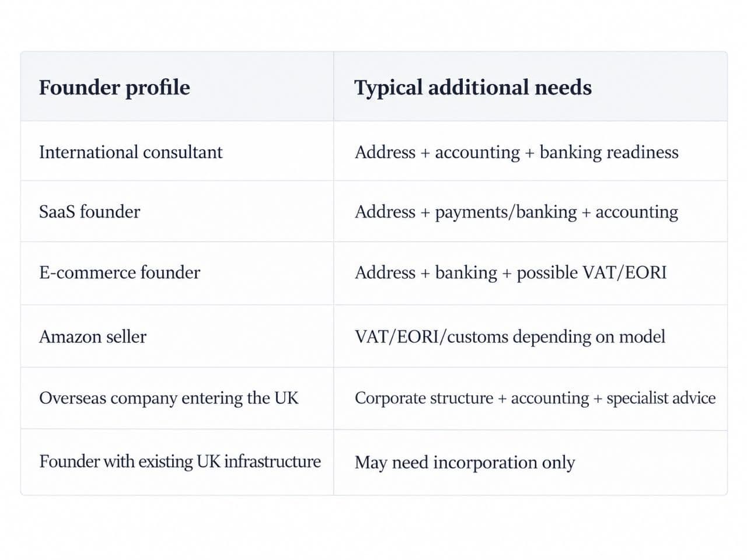Click Address + accounting + banking readiness text
This screenshot has height=560, width=747.
(x=516, y=152)
